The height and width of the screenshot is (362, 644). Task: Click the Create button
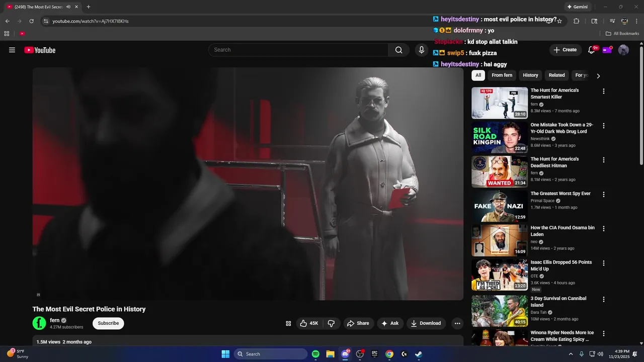click(565, 50)
